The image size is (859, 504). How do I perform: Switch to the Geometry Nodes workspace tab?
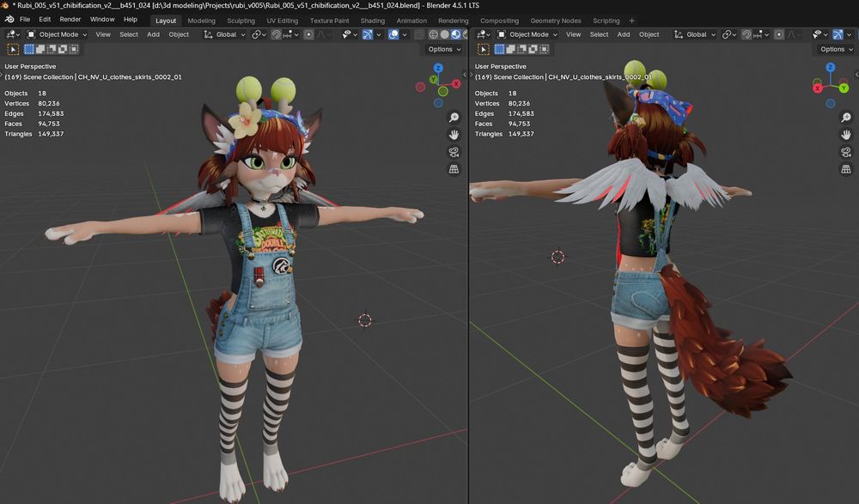[556, 21]
